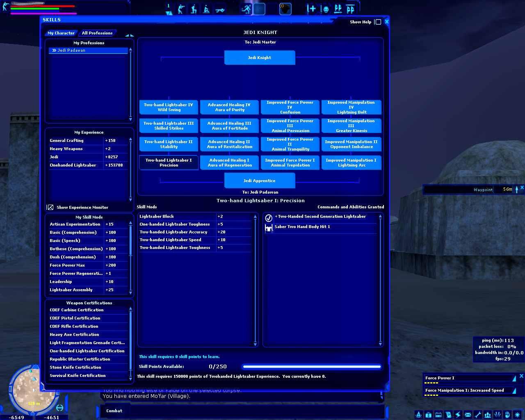This screenshot has height=420, width=525.
Task: Close the Skills window
Action: click(386, 22)
